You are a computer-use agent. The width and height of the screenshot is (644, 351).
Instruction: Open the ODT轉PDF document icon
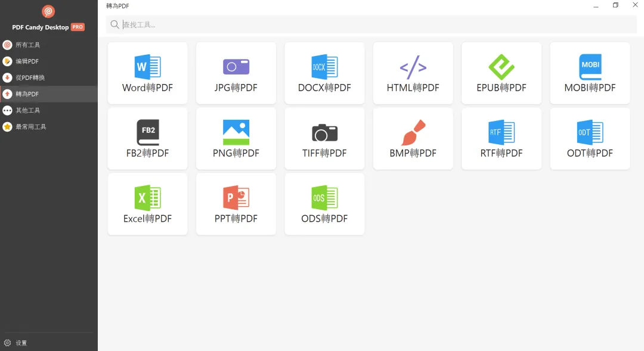click(590, 132)
